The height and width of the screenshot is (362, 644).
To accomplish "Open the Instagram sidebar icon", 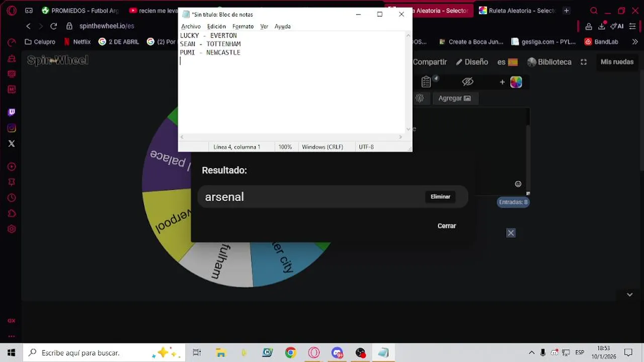I will 12,128.
